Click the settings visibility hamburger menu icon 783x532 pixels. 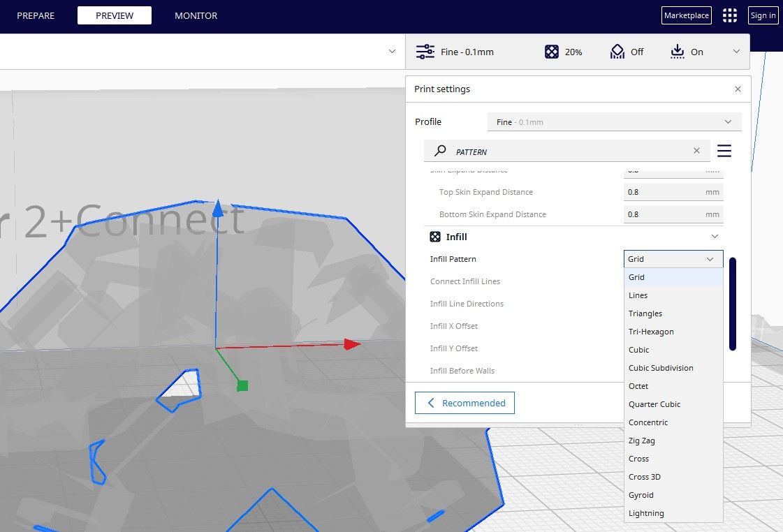(724, 151)
